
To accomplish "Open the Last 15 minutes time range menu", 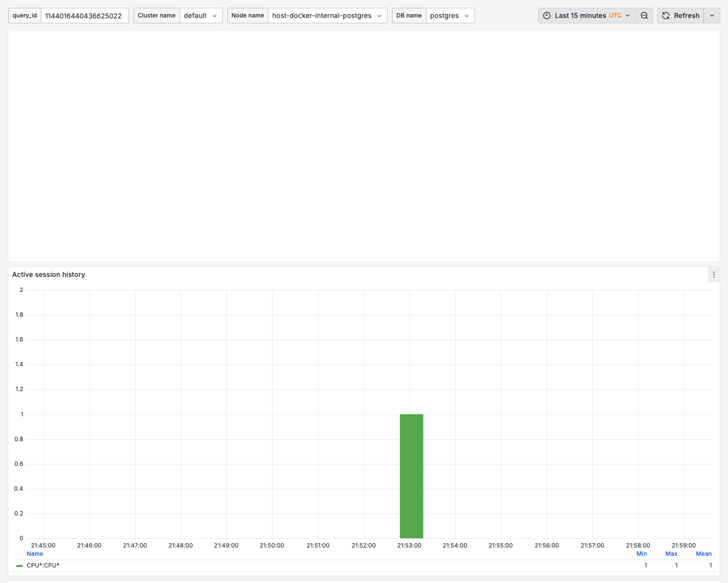I will point(581,15).
